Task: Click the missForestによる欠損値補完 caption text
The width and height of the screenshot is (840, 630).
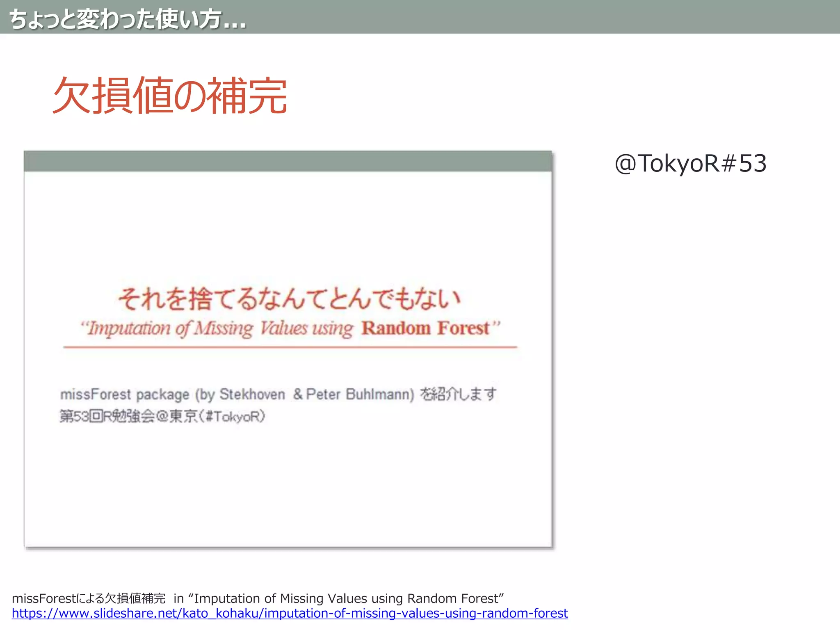Action: coord(88,598)
